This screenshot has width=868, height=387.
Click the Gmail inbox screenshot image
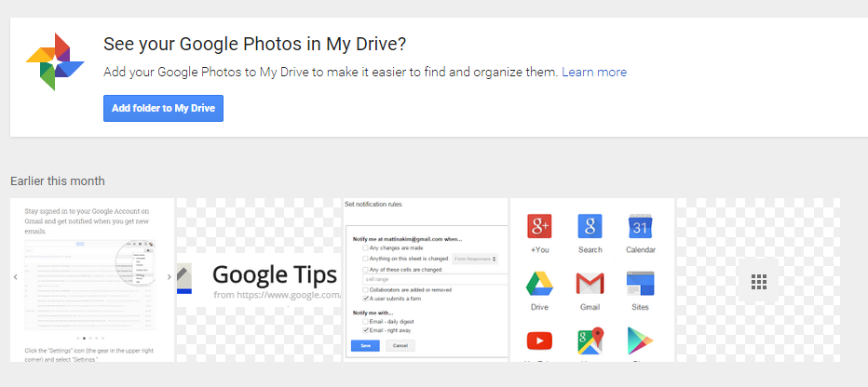click(90, 285)
